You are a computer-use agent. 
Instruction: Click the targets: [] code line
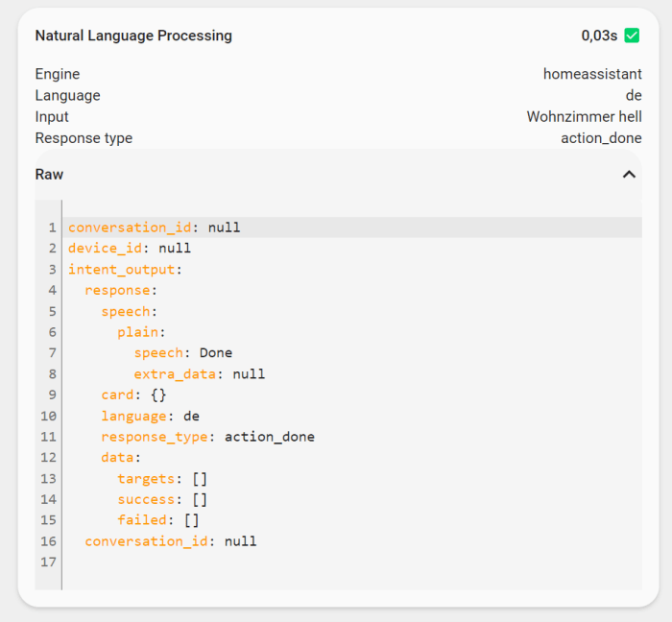tap(162, 478)
